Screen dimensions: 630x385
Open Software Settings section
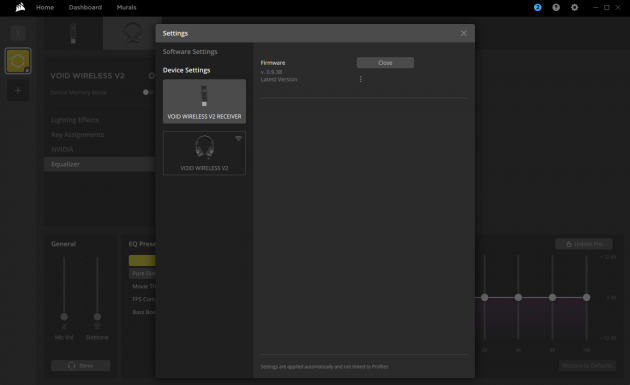[x=190, y=51]
